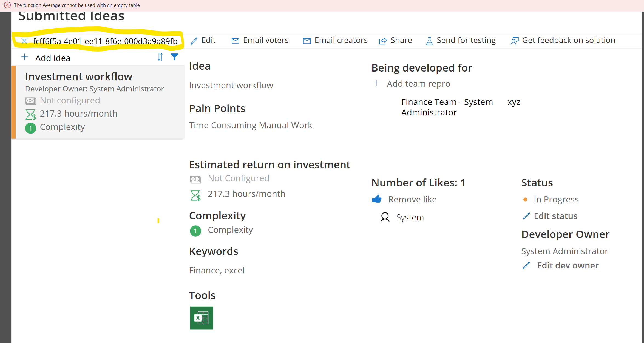Clear the GUID search with X icon
The height and width of the screenshot is (343, 644).
tap(24, 41)
